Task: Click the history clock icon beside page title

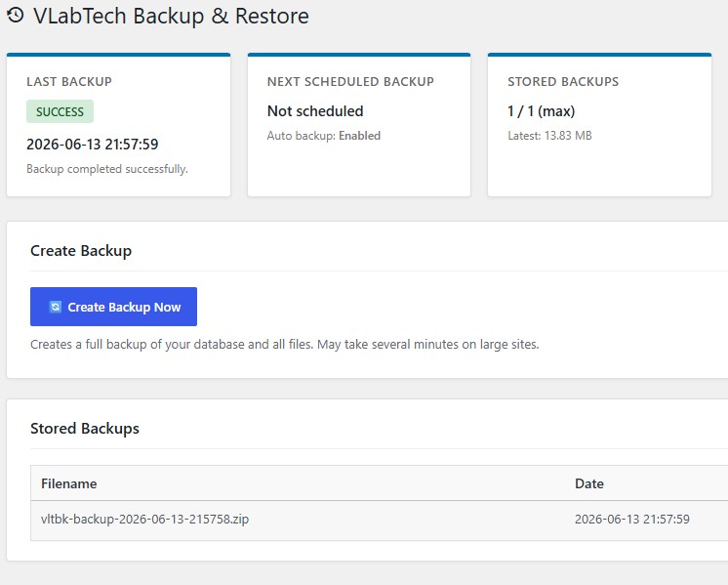Action: 16,15
